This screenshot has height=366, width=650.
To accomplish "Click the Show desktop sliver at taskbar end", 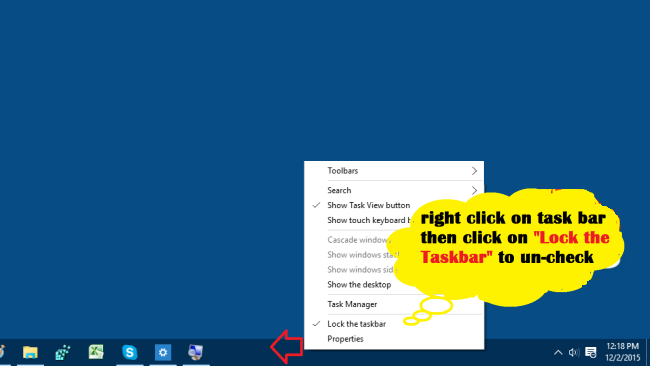I will pyautogui.click(x=648, y=352).
